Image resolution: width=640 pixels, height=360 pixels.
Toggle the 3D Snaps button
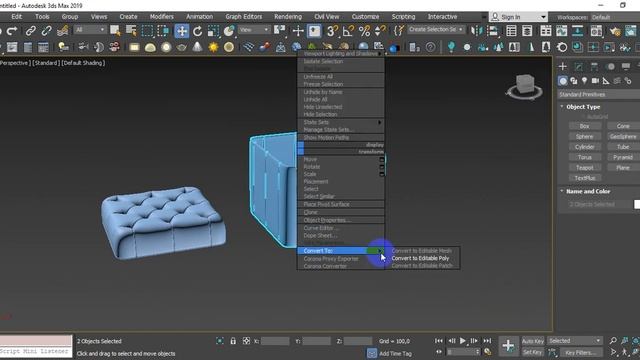coord(333,31)
